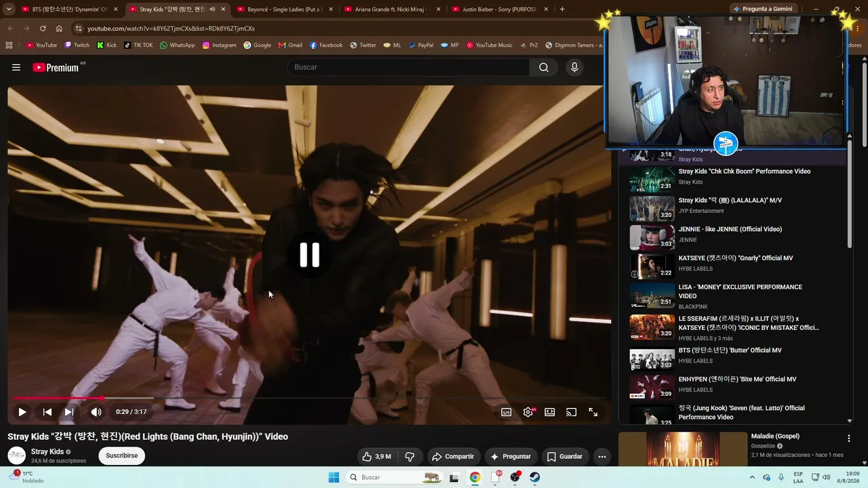This screenshot has width=868, height=488.
Task: Skip to the previous video
Action: [x=47, y=411]
